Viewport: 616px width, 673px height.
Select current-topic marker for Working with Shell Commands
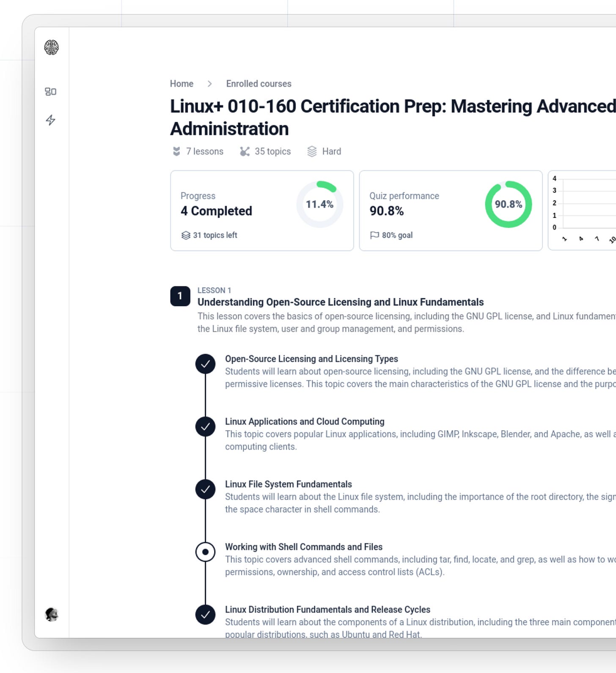[205, 552]
